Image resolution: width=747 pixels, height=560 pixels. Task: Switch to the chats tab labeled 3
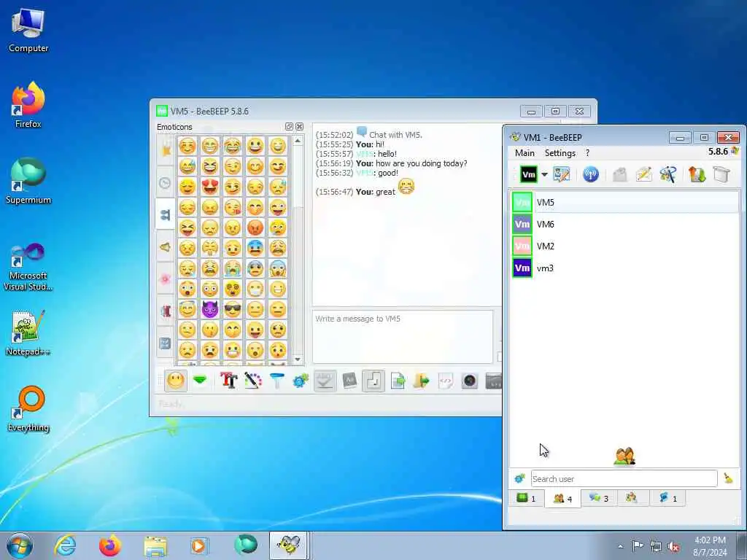pos(599,499)
